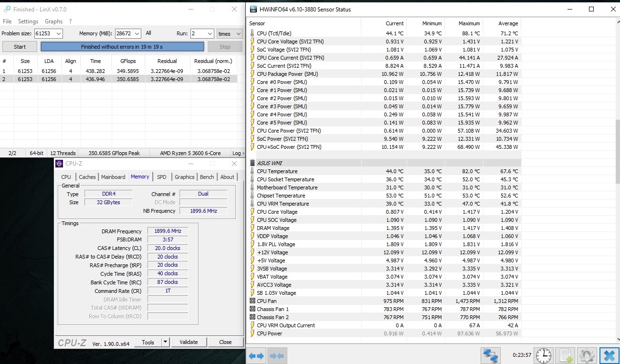Click thermometer icon beside Chipset Temperature
The height and width of the screenshot is (364, 620).
click(x=252, y=196)
